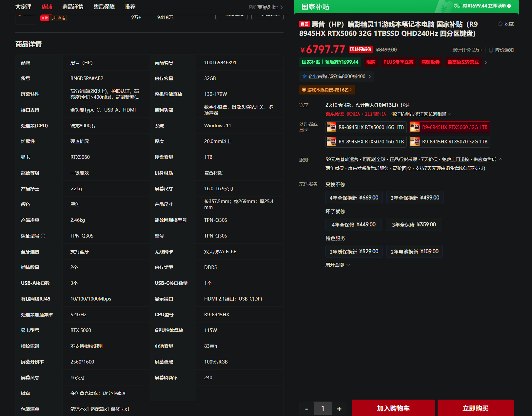Click the 游戏本热卖榜 ranking badge
This screenshot has height=416, width=532.
[327, 90]
